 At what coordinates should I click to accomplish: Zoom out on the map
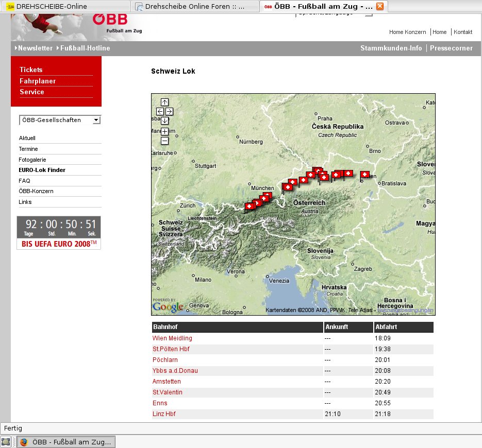point(164,141)
